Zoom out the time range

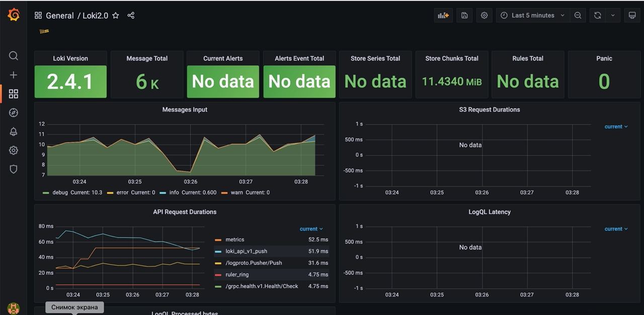(x=578, y=16)
